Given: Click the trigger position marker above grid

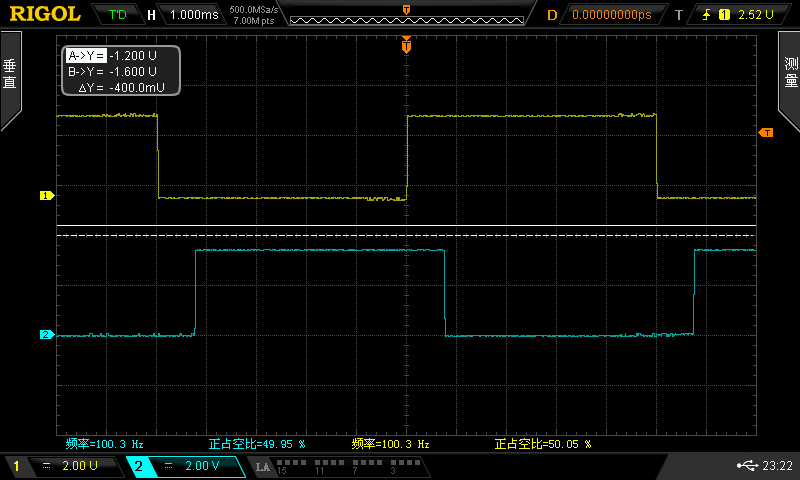Looking at the screenshot, I should pos(406,45).
